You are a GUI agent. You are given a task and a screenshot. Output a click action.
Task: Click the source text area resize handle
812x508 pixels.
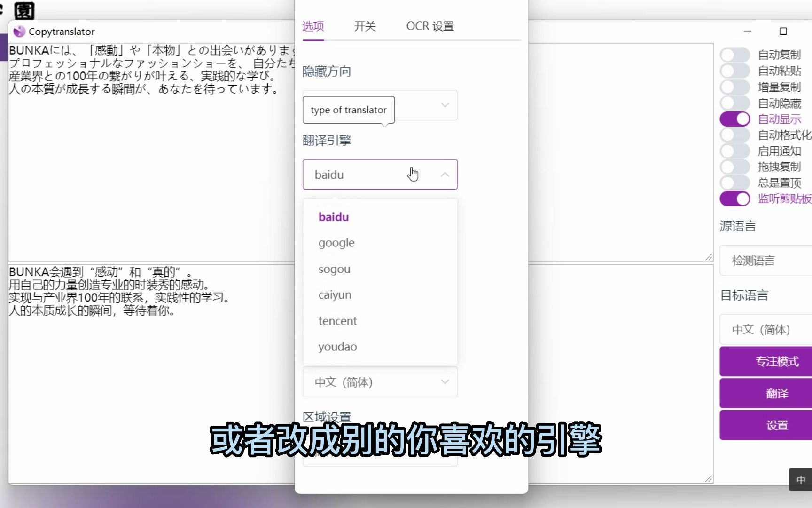[x=709, y=257]
